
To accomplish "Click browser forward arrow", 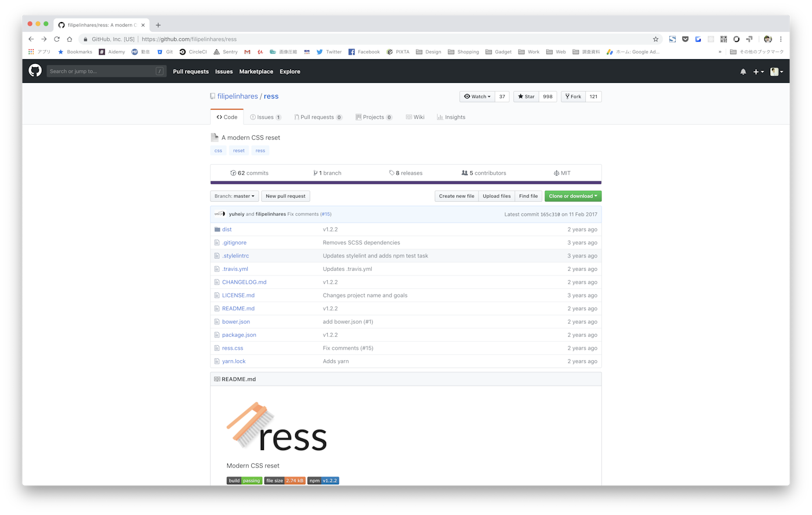I will tap(44, 39).
